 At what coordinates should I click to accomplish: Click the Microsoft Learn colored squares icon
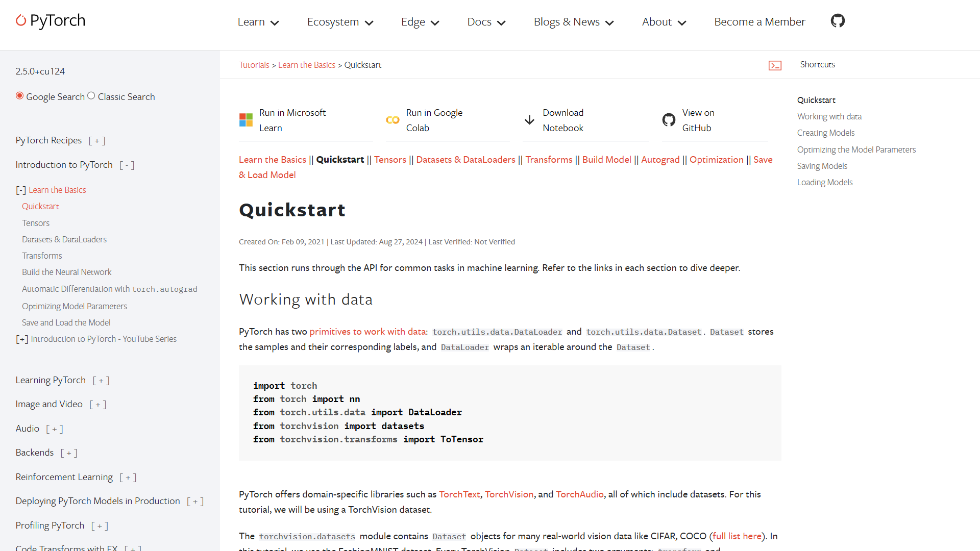click(246, 120)
